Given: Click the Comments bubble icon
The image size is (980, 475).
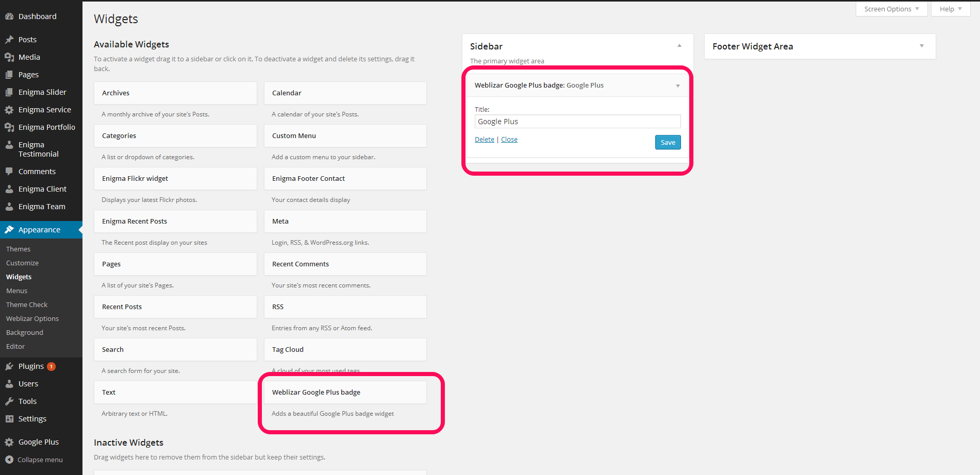Looking at the screenshot, I should 9,172.
